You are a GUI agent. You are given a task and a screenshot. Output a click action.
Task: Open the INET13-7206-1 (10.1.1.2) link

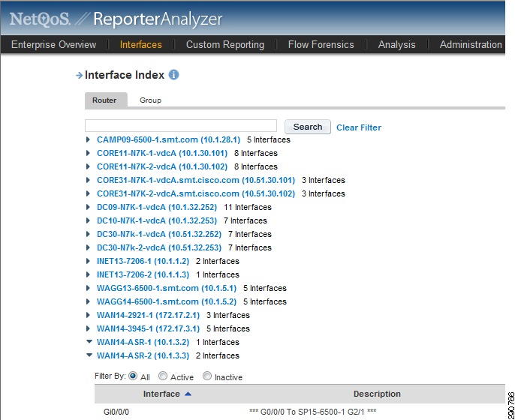[x=143, y=261]
